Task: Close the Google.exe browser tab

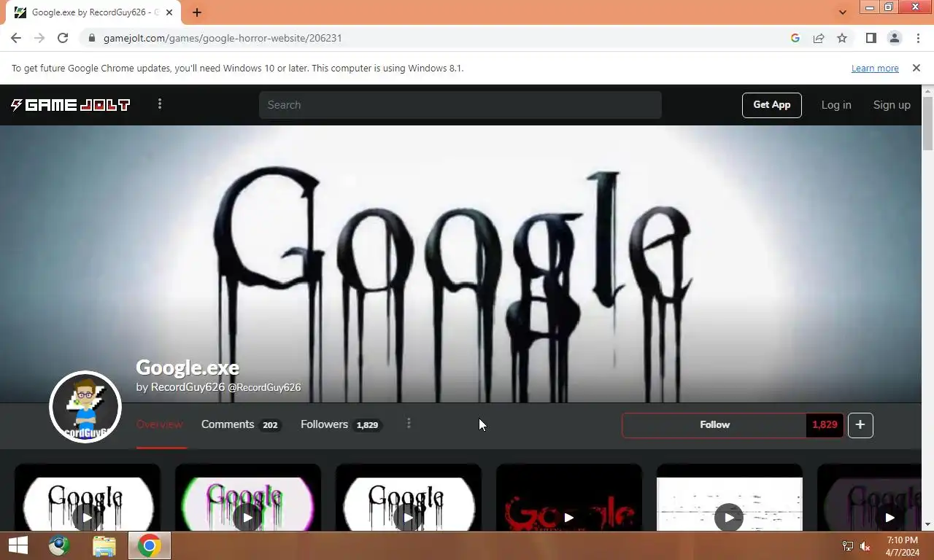Action: point(169,12)
